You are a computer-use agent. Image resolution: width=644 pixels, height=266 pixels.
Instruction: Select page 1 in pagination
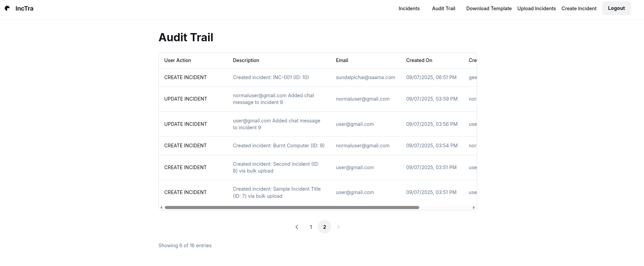coord(311,227)
